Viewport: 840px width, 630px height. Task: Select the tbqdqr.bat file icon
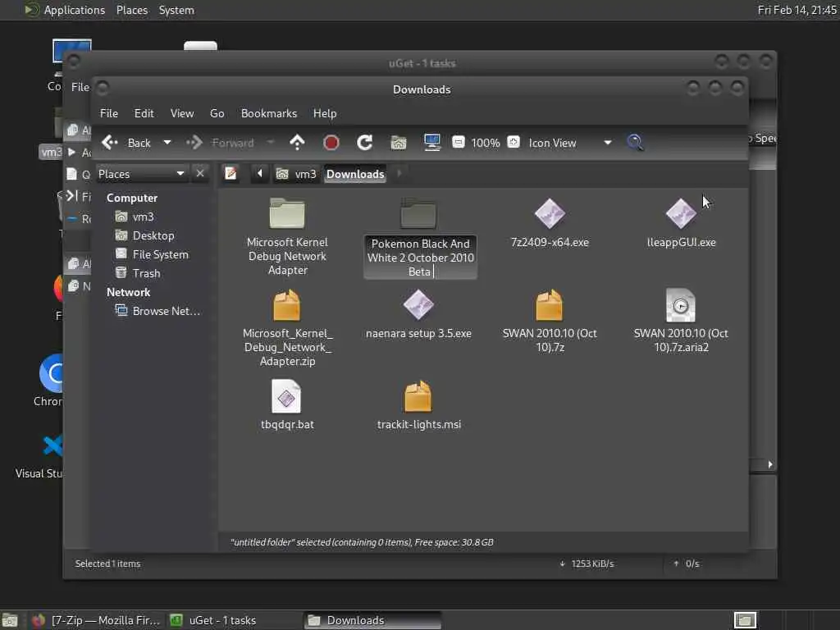(x=287, y=396)
